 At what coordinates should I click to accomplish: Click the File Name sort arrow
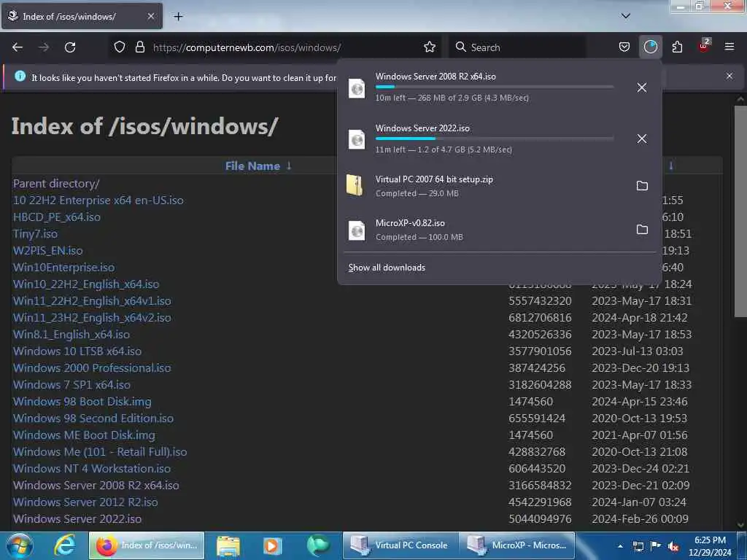[x=289, y=166]
